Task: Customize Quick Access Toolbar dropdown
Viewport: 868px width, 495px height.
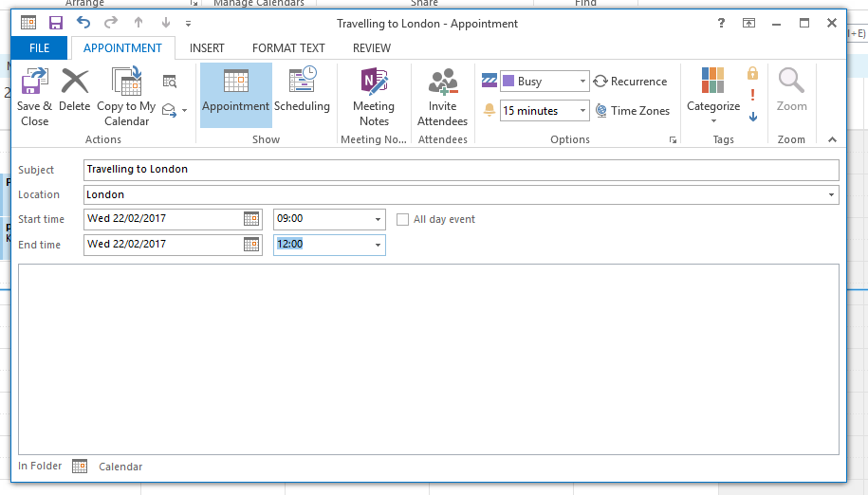Action: pos(188,23)
